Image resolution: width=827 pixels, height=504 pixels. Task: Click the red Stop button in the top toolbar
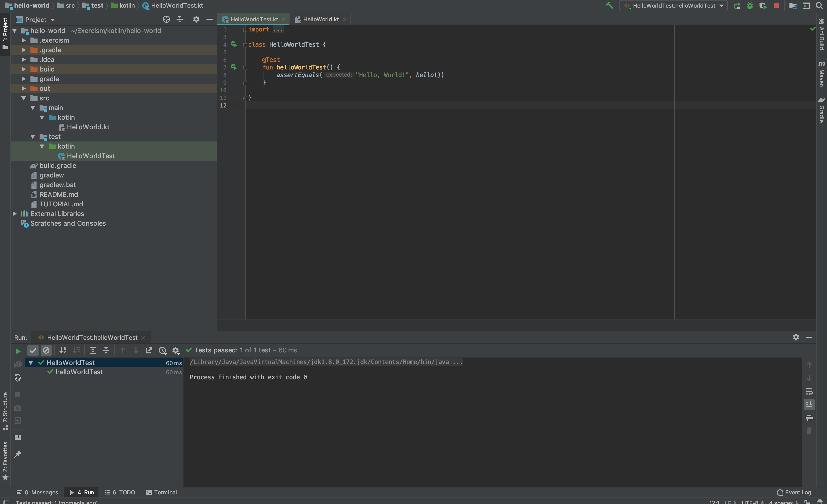(776, 6)
